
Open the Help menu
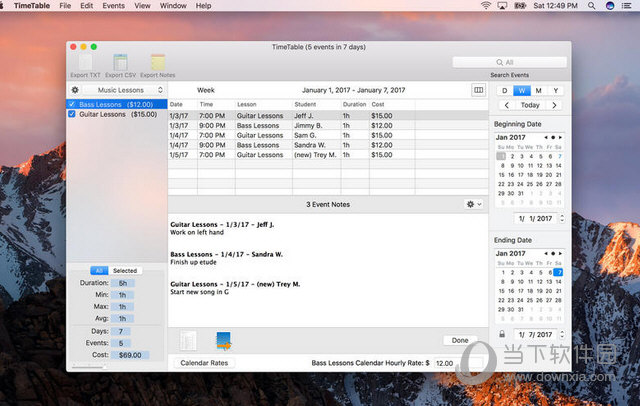click(x=203, y=6)
